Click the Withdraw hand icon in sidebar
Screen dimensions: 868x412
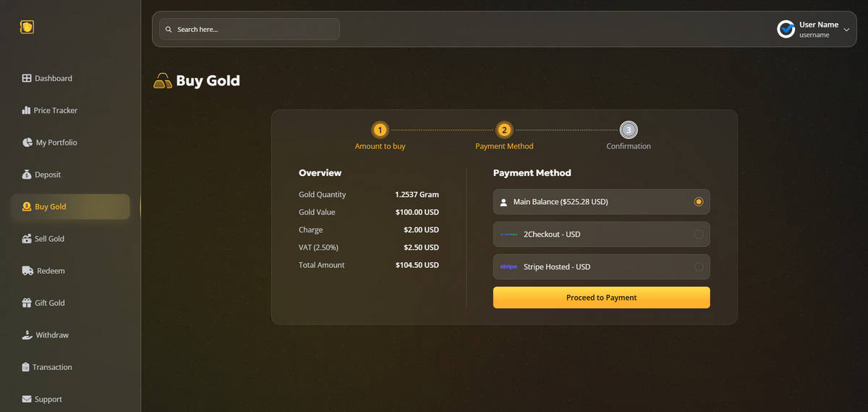27,335
